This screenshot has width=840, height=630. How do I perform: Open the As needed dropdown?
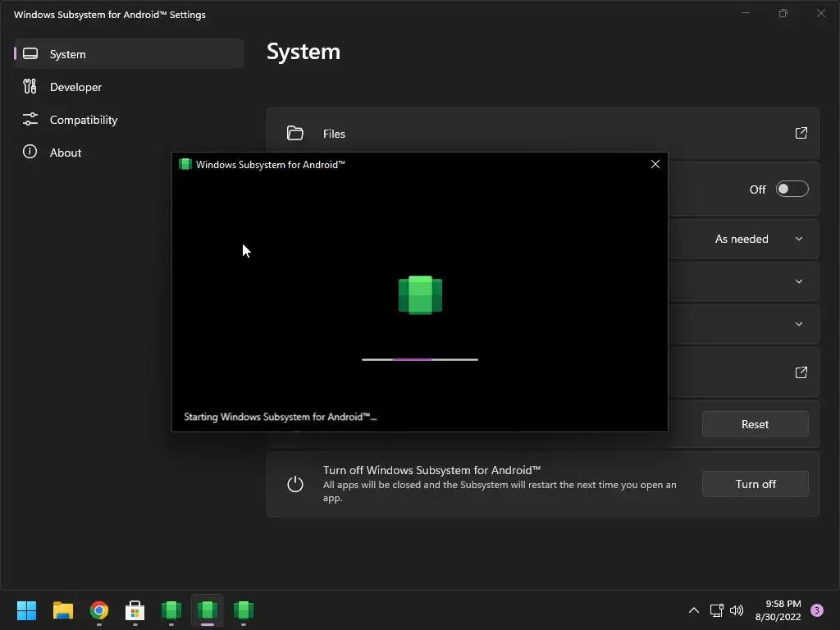tap(759, 239)
